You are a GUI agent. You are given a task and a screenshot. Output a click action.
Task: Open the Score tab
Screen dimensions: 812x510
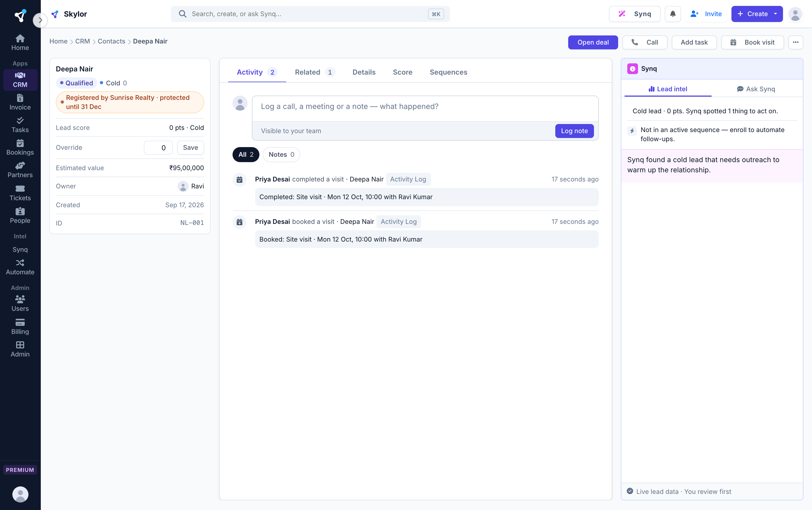click(x=402, y=72)
